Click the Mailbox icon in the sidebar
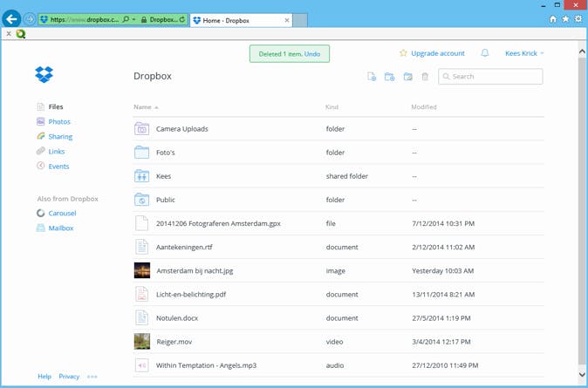This screenshot has height=388, width=588. click(40, 228)
